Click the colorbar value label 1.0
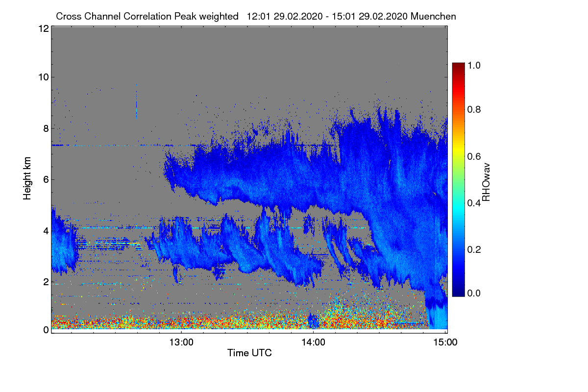Image resolution: width=588 pixels, height=392 pixels. [x=474, y=65]
